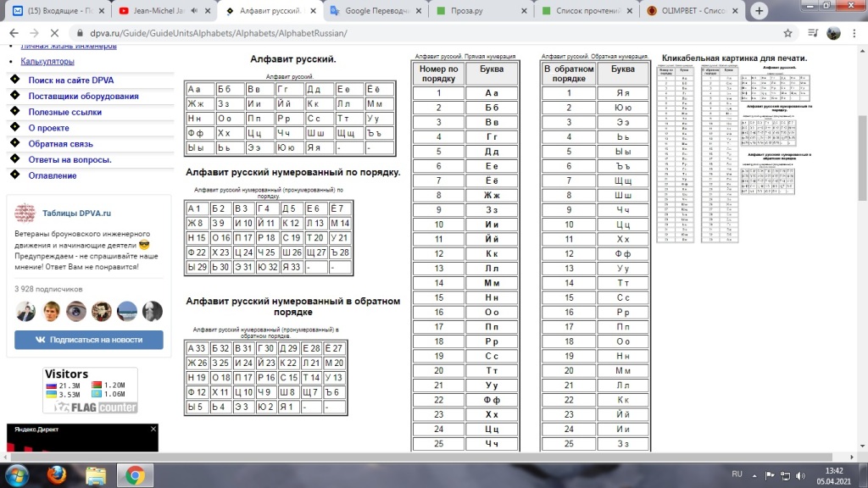Show hidden tray icons arrow
868x488 pixels.
pyautogui.click(x=754, y=475)
